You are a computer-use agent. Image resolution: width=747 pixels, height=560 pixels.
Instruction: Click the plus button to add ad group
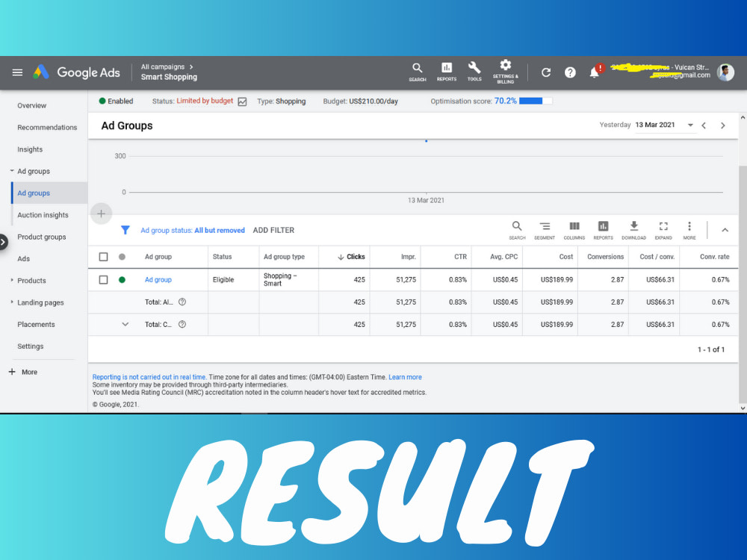101,214
